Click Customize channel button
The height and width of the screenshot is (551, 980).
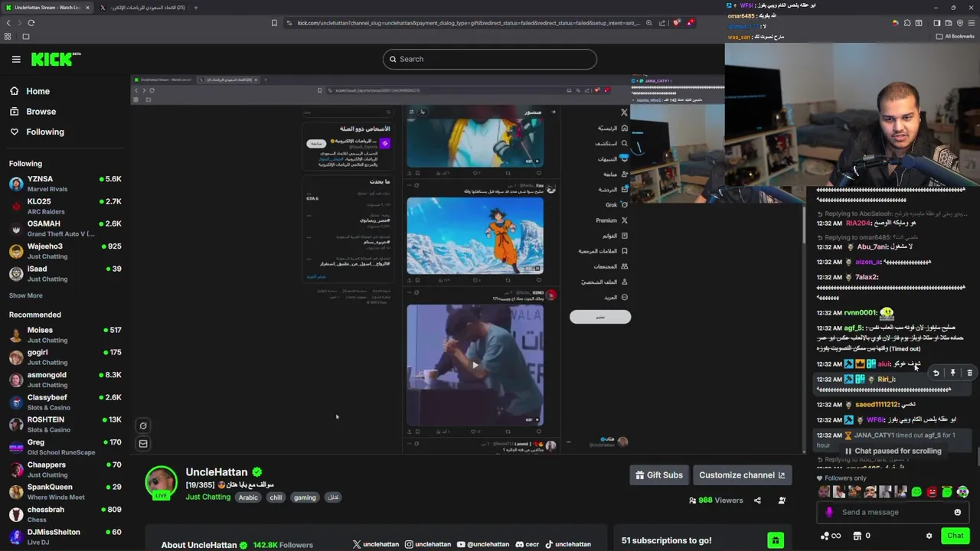coord(742,475)
